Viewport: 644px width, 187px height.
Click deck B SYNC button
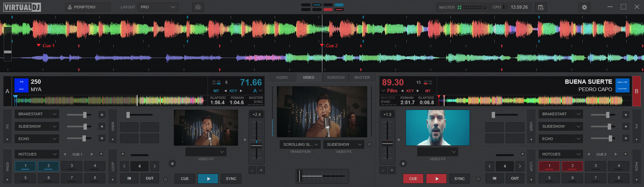coord(460,179)
